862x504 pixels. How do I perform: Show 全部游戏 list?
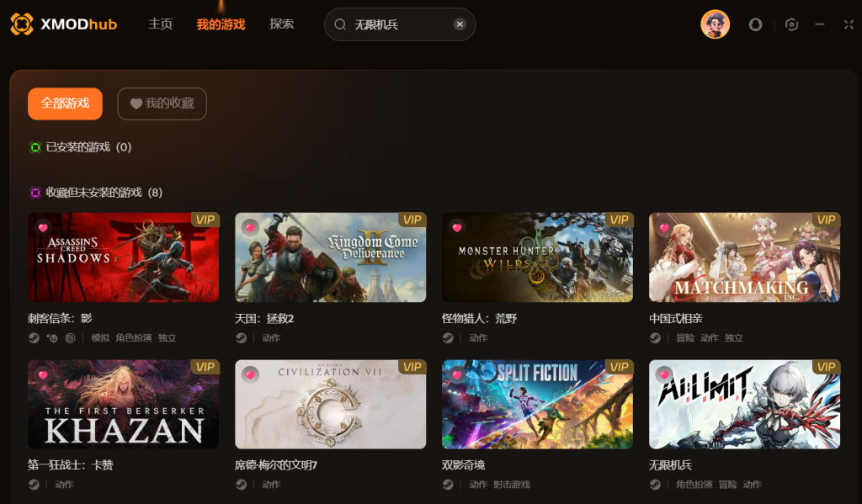pos(65,103)
